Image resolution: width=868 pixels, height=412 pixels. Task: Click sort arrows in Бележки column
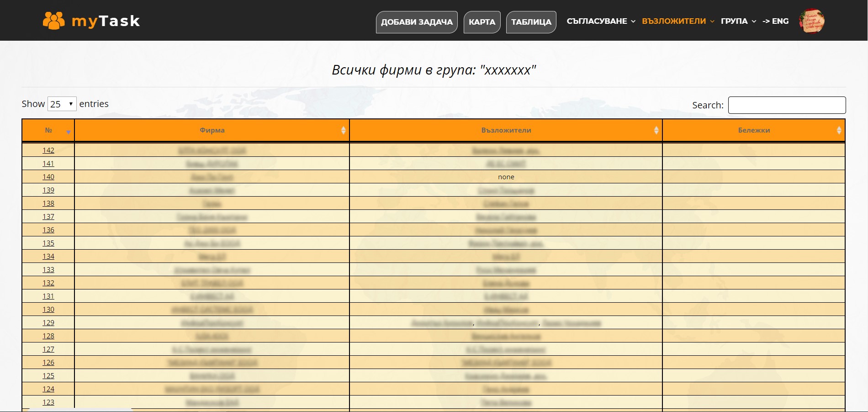(839, 130)
